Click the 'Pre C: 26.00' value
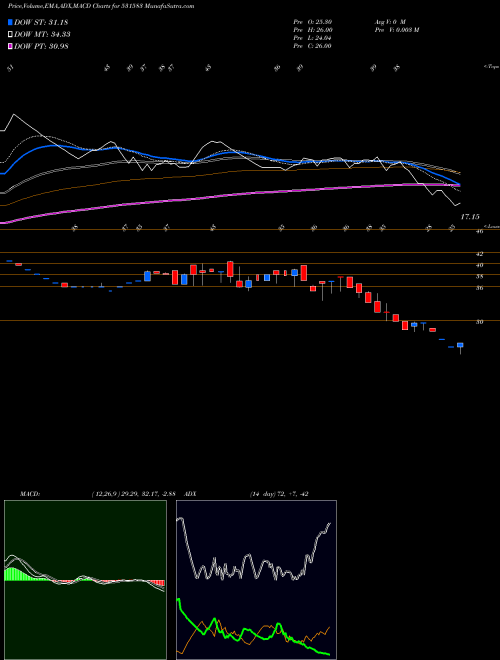Image resolution: width=500 pixels, height=660 pixels. tap(312, 46)
